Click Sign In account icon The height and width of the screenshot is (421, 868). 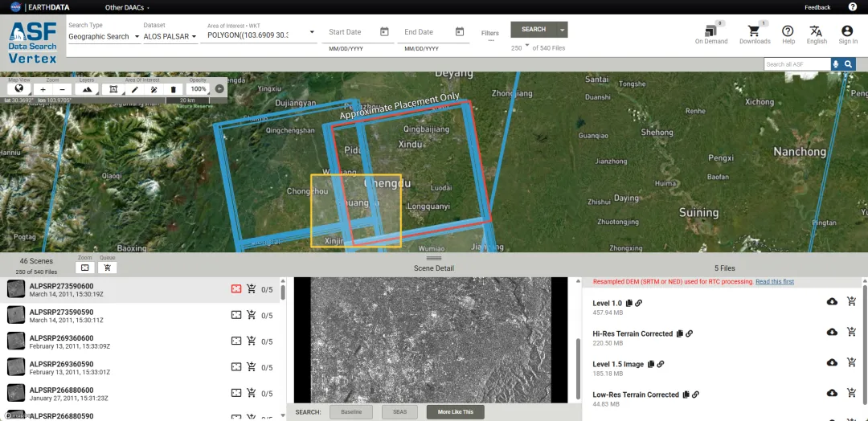(x=848, y=35)
